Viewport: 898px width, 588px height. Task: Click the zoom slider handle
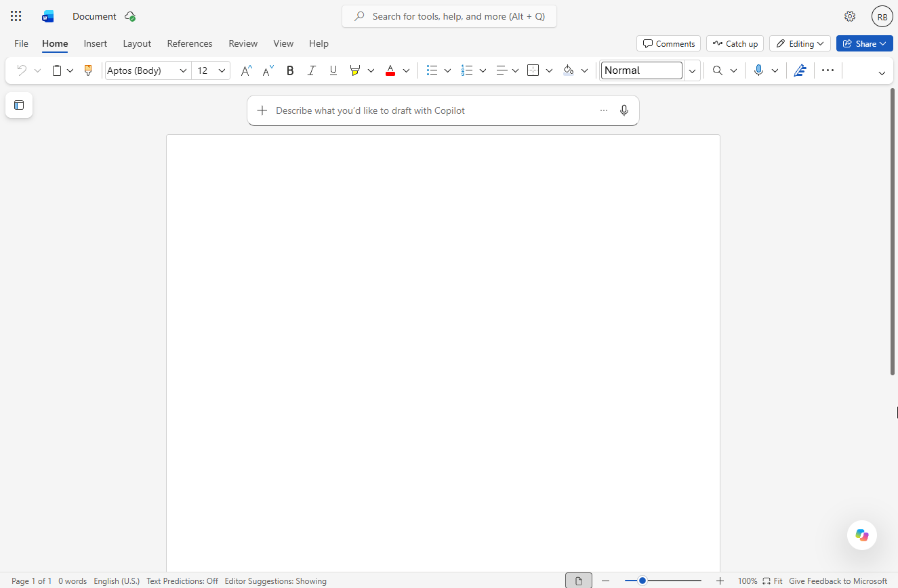click(642, 581)
